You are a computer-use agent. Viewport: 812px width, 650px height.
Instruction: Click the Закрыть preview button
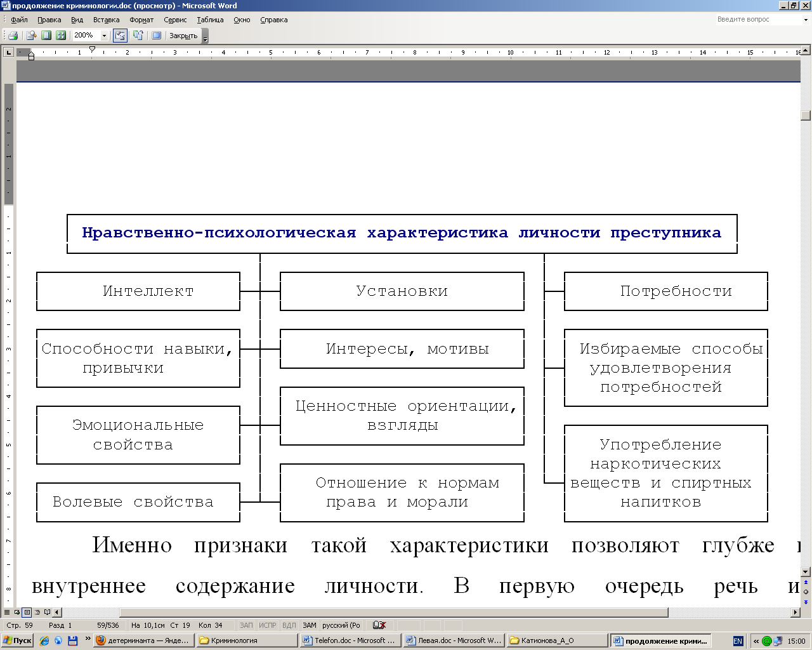(183, 36)
